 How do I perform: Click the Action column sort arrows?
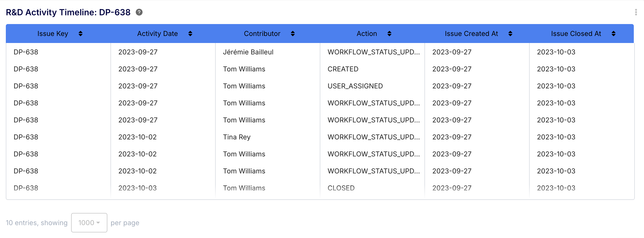coord(389,34)
